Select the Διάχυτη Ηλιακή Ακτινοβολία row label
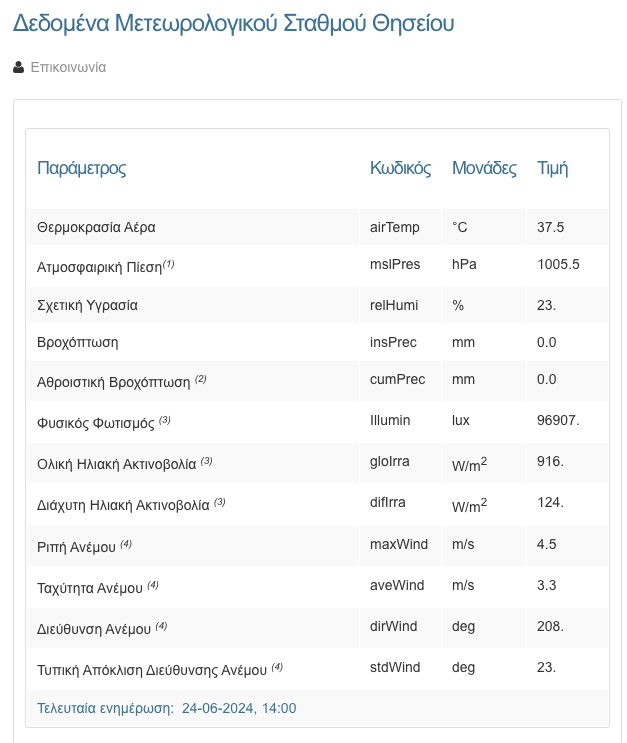The height and width of the screenshot is (743, 627). tap(123, 506)
